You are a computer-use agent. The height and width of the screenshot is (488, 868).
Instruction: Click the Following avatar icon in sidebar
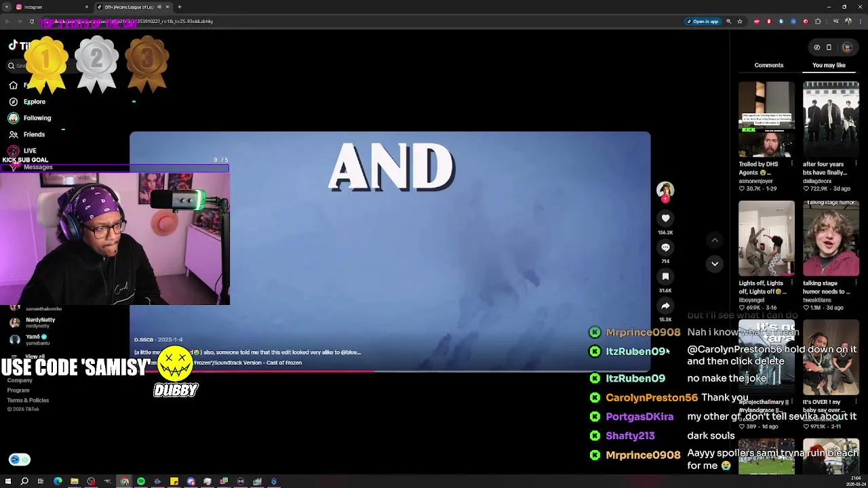[13, 118]
